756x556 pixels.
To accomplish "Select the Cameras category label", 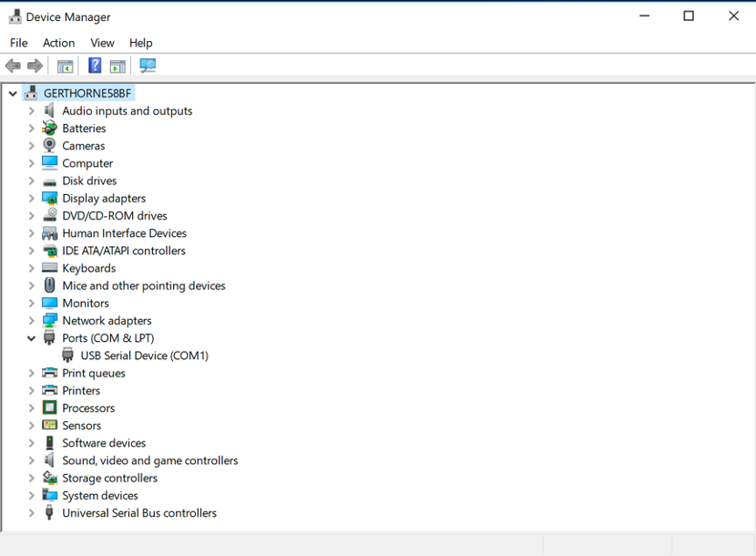I will (x=84, y=146).
